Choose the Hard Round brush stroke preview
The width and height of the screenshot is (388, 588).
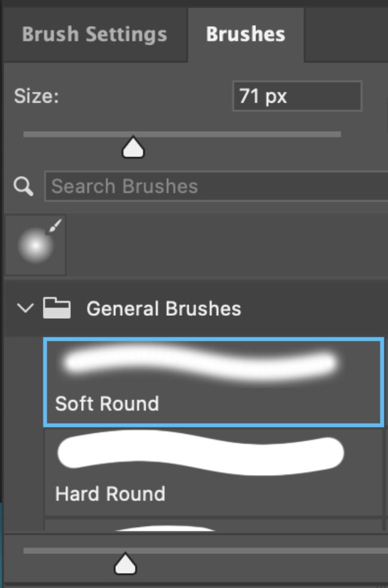click(x=201, y=455)
